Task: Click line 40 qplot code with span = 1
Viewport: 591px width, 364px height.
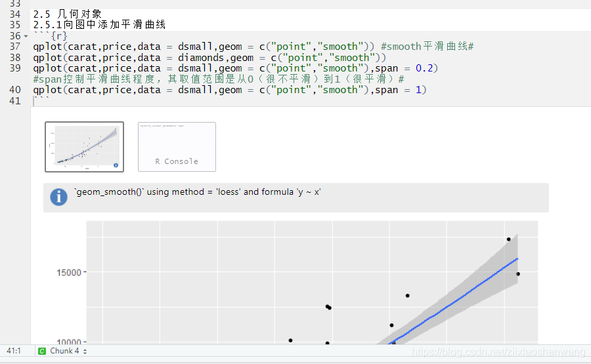Action: coord(230,90)
